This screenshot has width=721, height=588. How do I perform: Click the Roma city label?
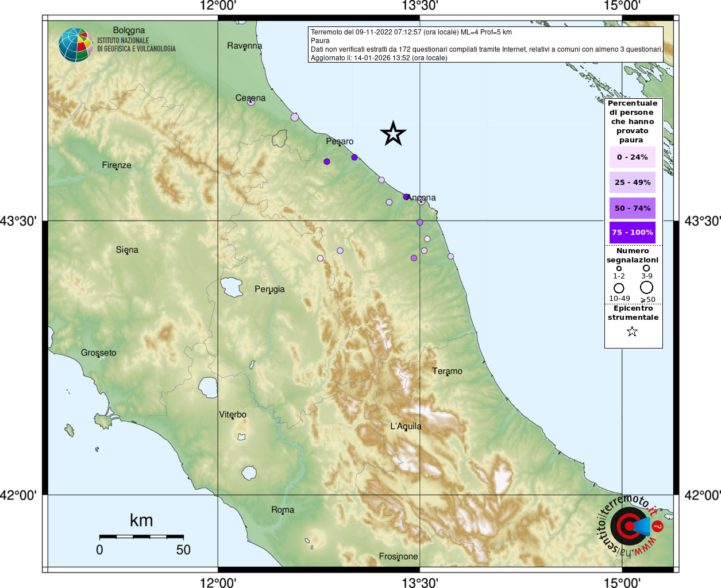coord(283,510)
